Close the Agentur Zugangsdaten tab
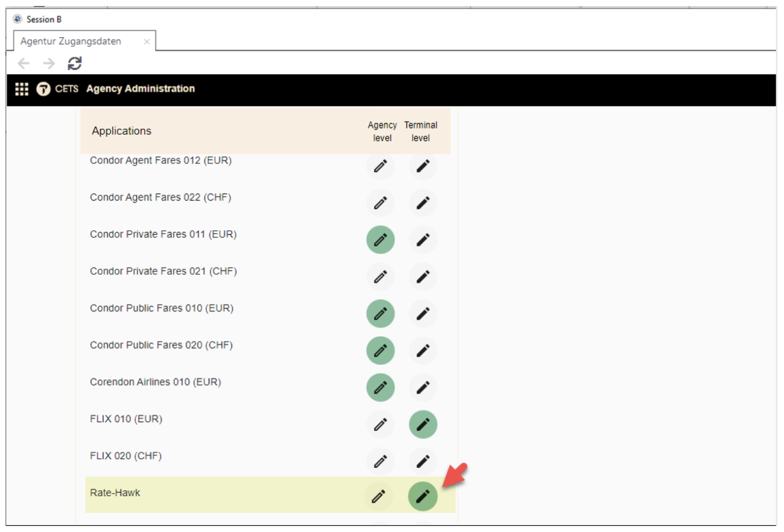The height and width of the screenshot is (532, 784). 147,42
